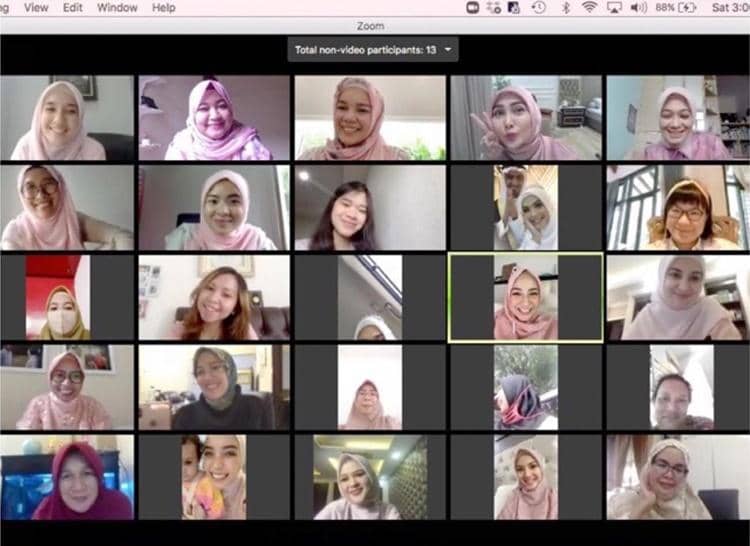Open the Edit menu

[73, 7]
